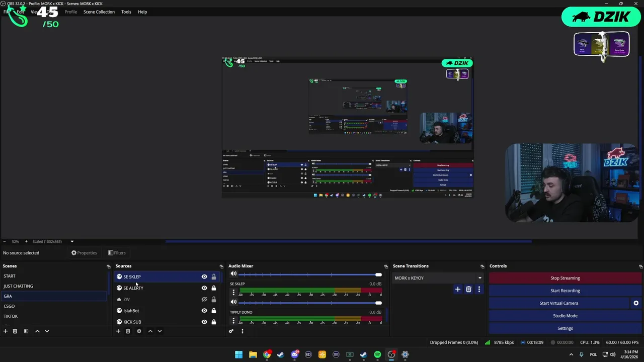Unlock the IsiahBot source
This screenshot has width=644, height=362.
[x=214, y=311]
